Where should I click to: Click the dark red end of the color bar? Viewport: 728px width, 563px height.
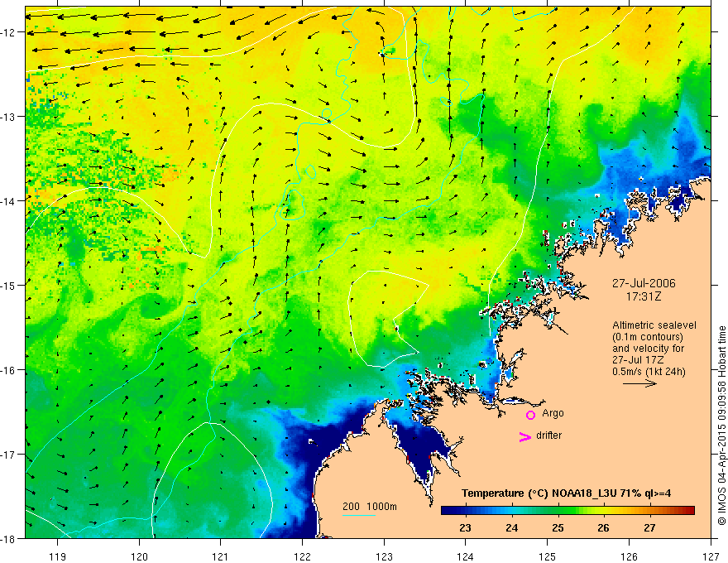click(691, 511)
